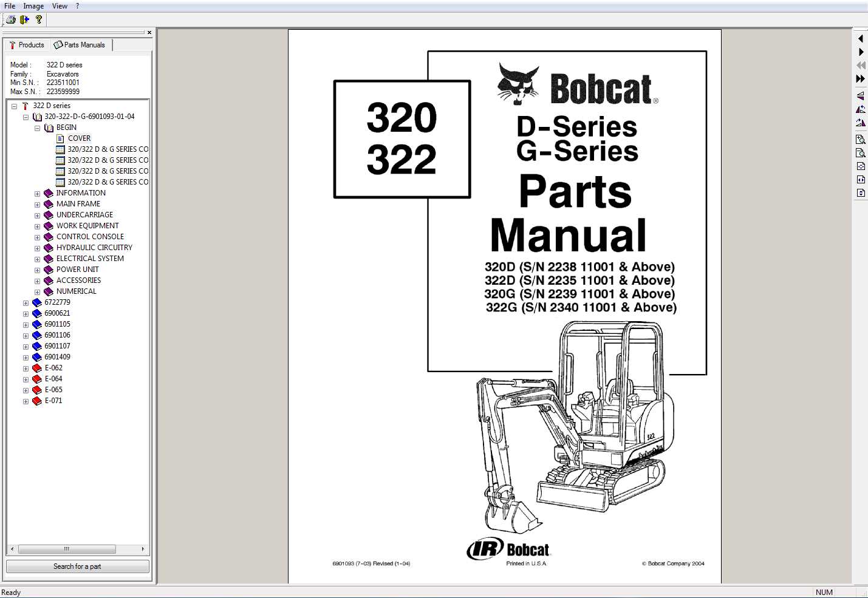Click the yellow Help question mark icon
The width and height of the screenshot is (868, 598).
tap(39, 19)
